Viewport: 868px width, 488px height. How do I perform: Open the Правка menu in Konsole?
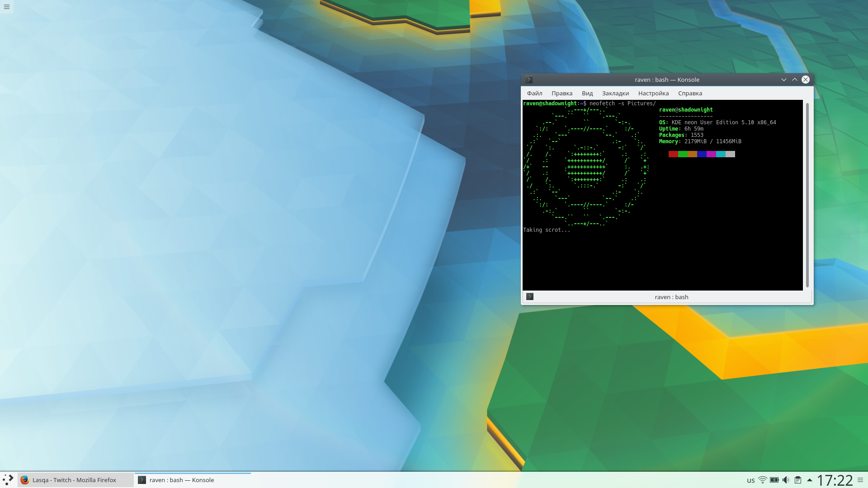pos(562,93)
